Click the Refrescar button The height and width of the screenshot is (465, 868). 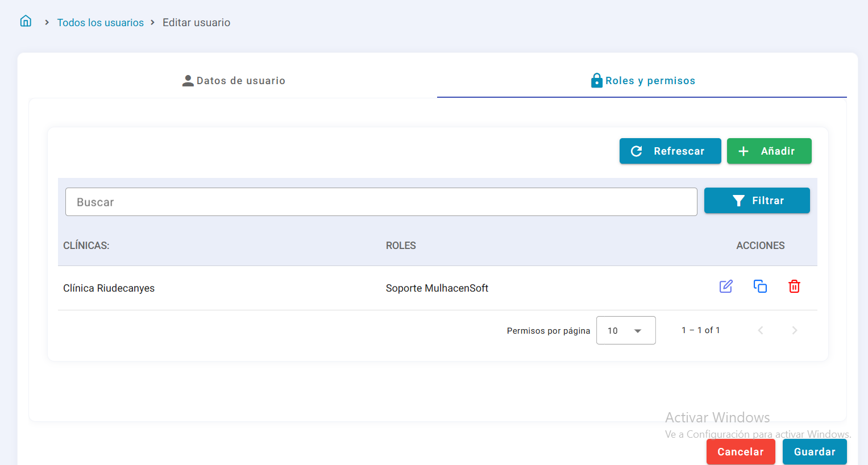670,151
